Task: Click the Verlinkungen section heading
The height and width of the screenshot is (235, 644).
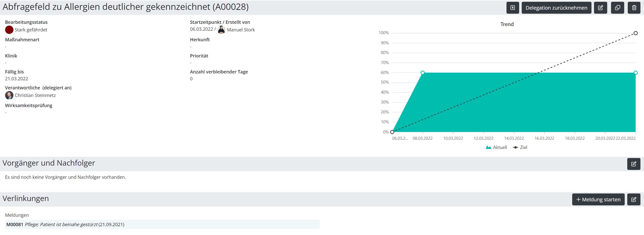Action: click(26, 198)
